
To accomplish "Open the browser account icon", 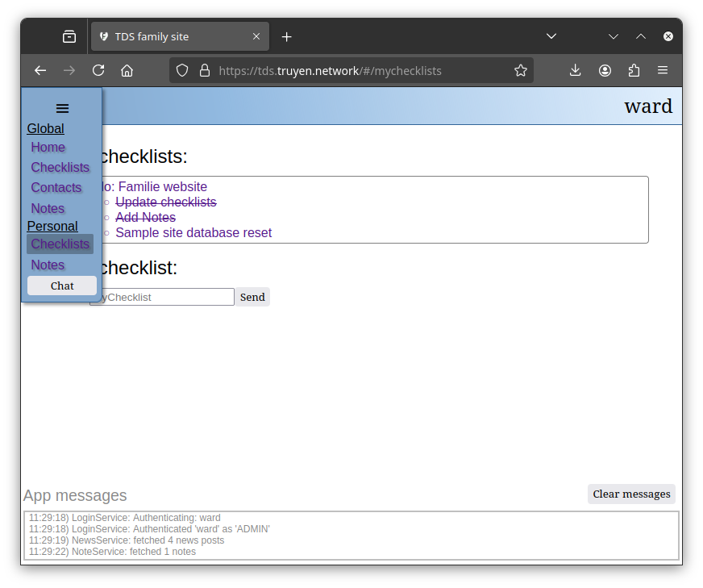I will 605,70.
